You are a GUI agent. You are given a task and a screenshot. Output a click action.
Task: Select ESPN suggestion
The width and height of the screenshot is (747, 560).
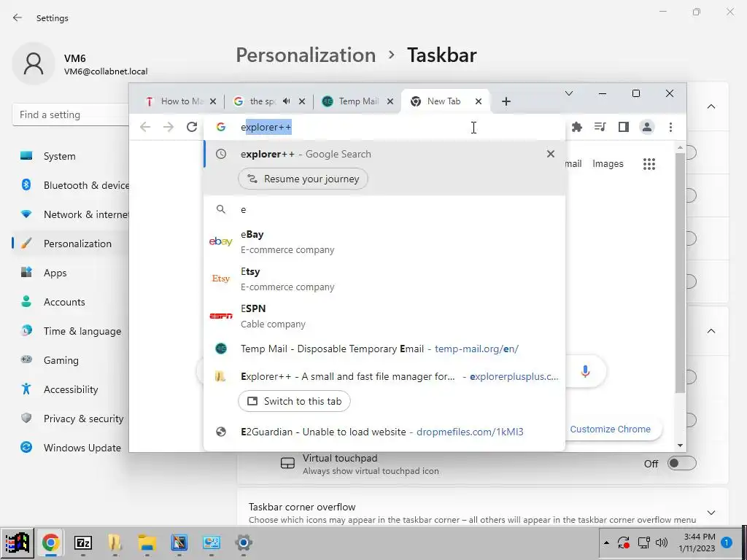click(384, 316)
